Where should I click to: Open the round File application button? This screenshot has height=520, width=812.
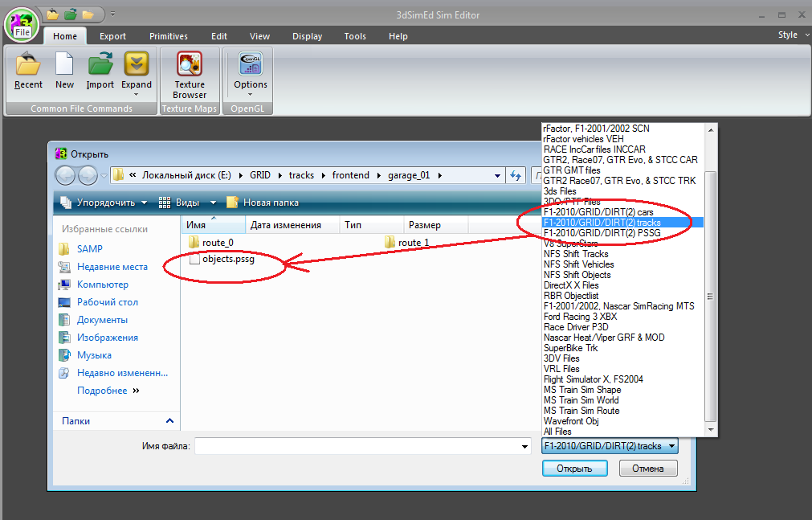click(22, 24)
